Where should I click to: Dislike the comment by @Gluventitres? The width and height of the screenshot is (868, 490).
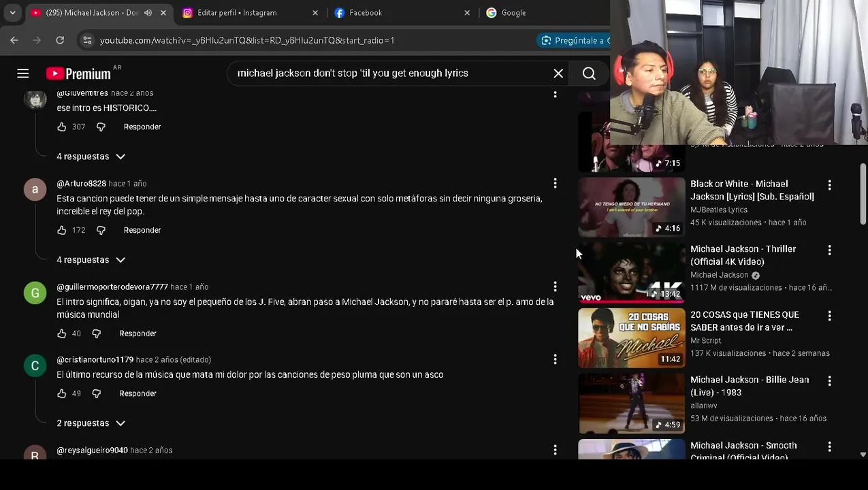[x=101, y=127]
